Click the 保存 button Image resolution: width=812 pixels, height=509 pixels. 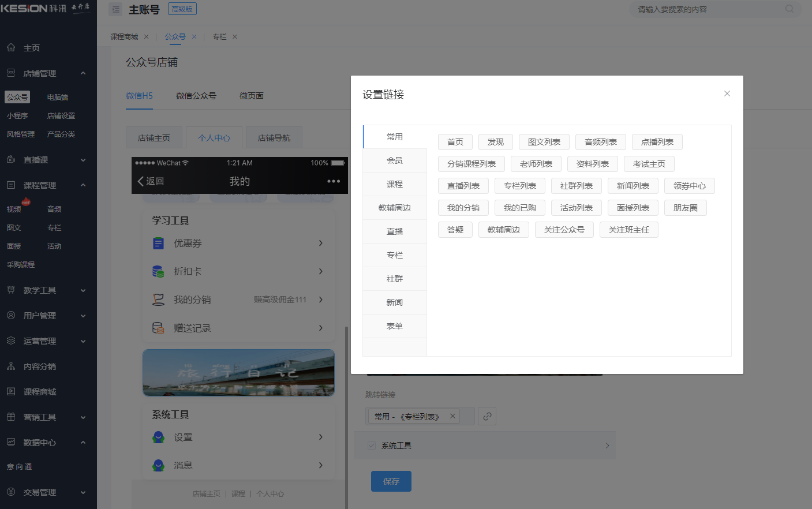(x=391, y=481)
